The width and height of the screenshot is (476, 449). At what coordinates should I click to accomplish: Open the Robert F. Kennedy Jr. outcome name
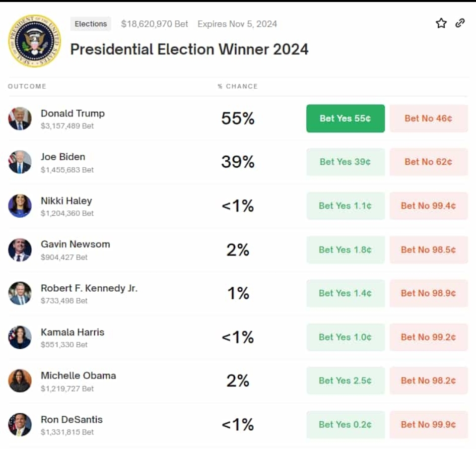(x=89, y=288)
